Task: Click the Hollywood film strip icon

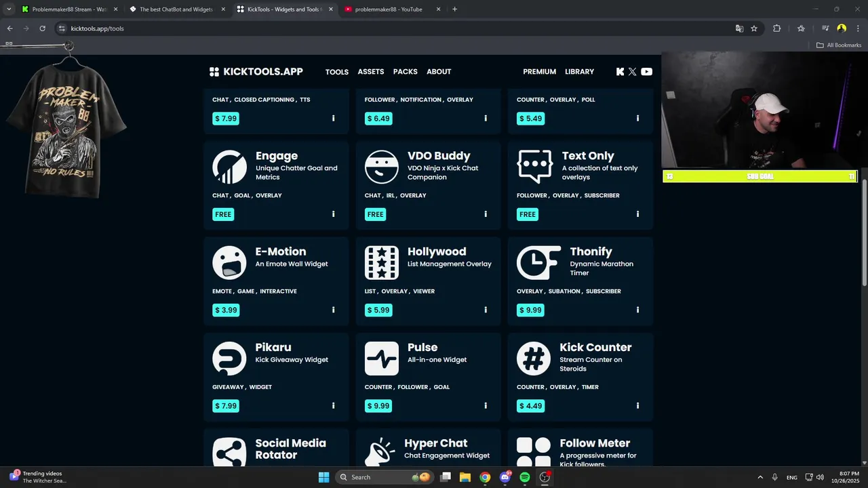Action: tap(382, 263)
